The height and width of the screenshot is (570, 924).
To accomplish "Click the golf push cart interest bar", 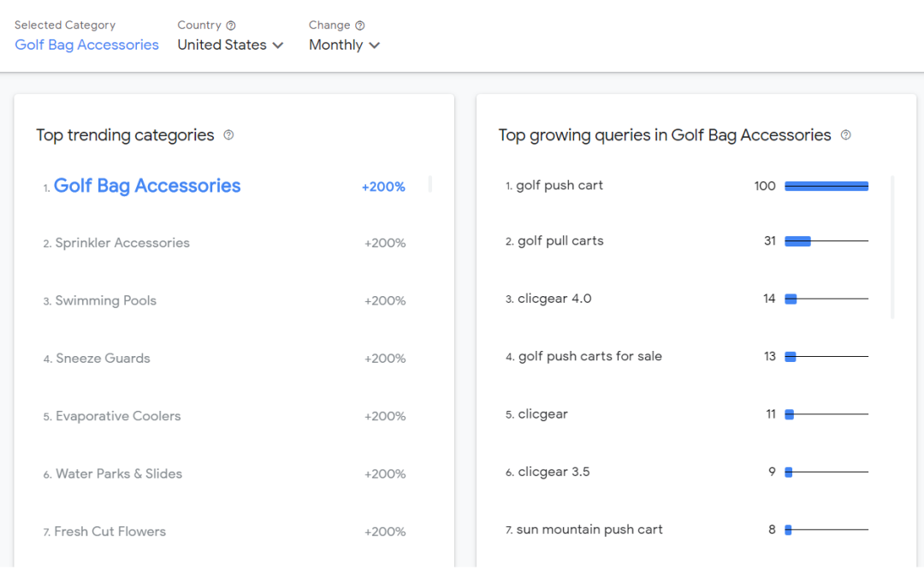I will 826,186.
